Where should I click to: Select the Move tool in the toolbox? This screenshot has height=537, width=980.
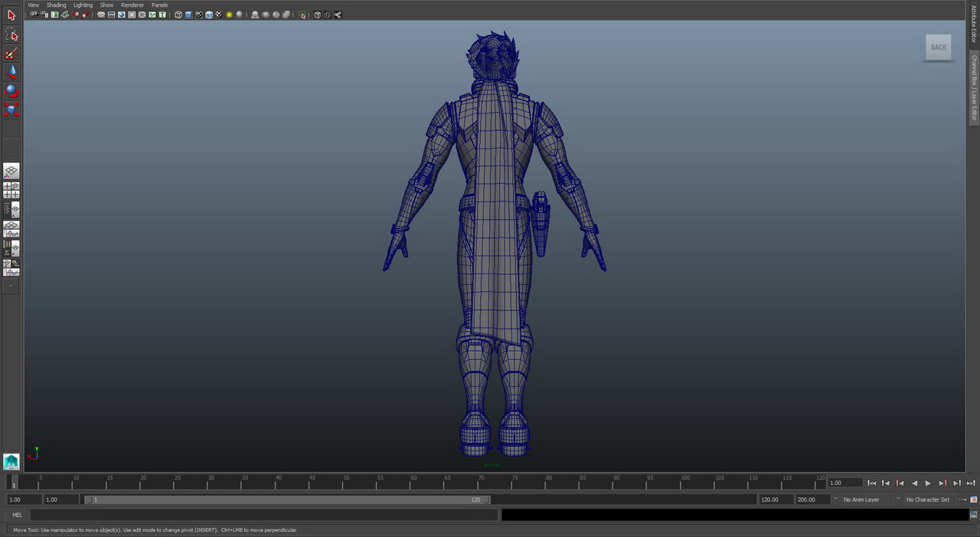pyautogui.click(x=11, y=72)
